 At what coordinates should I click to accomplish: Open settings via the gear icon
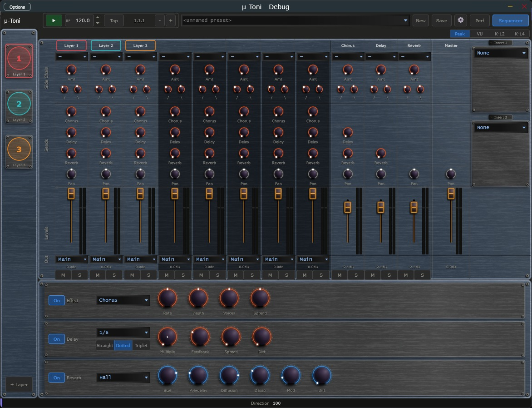[x=460, y=20]
